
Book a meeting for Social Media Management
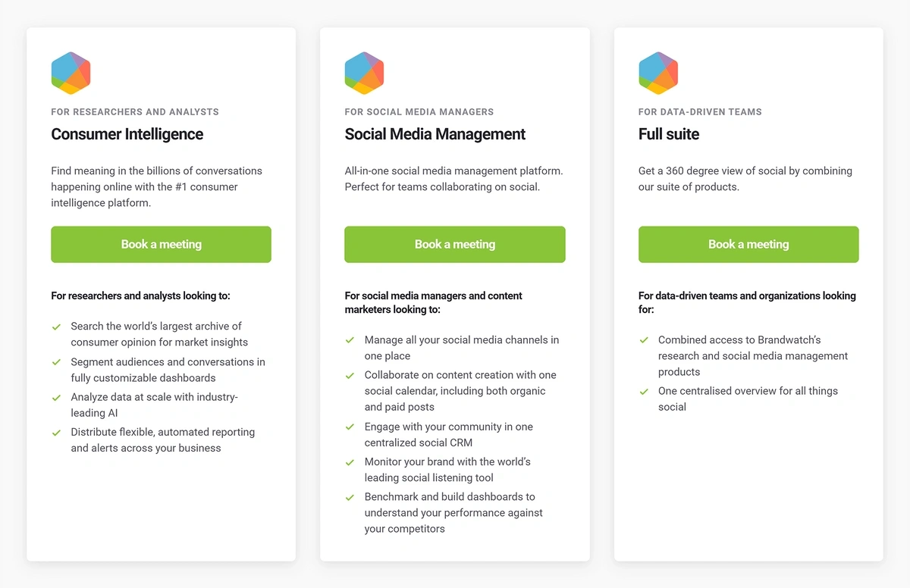pos(455,244)
